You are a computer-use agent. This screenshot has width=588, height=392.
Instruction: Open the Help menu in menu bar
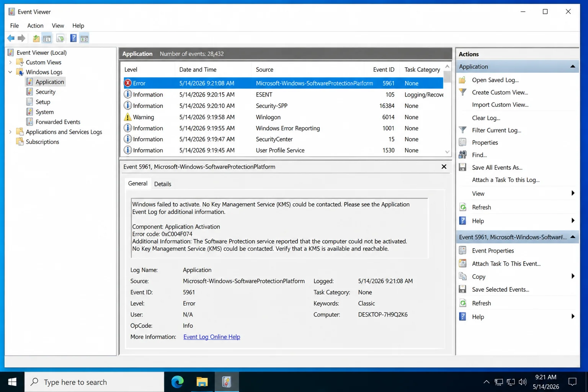click(78, 26)
